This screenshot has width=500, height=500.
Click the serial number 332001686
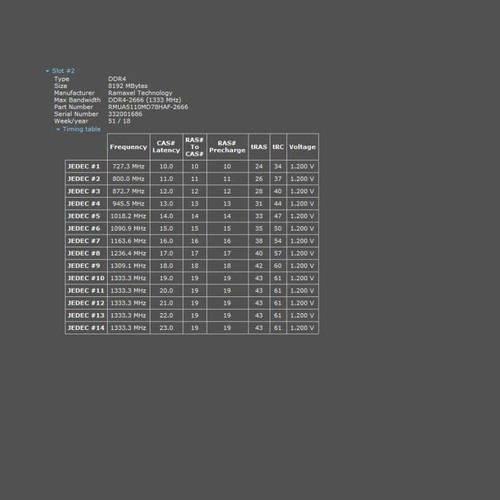tap(125, 114)
